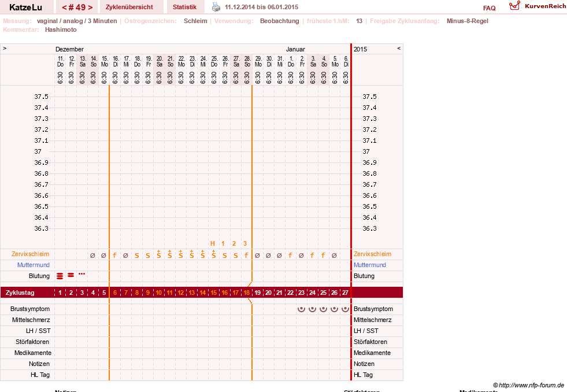Click breast symptom icon on cycle day 27
The width and height of the screenshot is (567, 392).
[x=345, y=309]
